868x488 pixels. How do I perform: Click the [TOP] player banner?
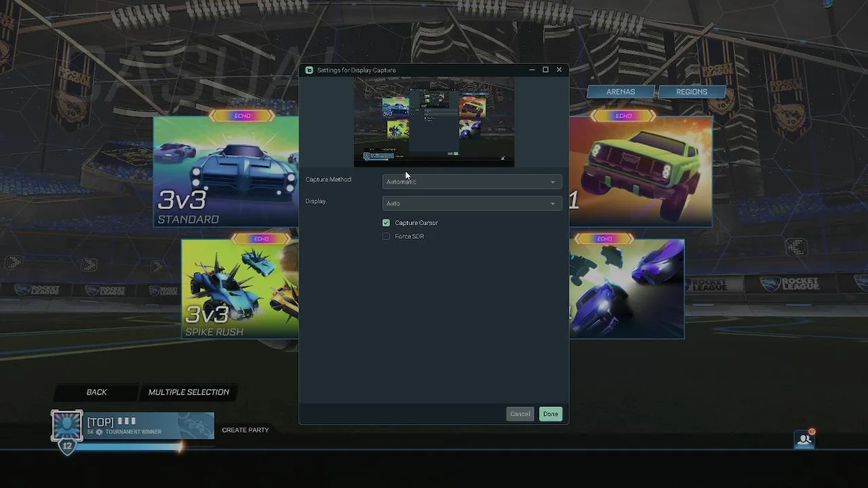(149, 426)
